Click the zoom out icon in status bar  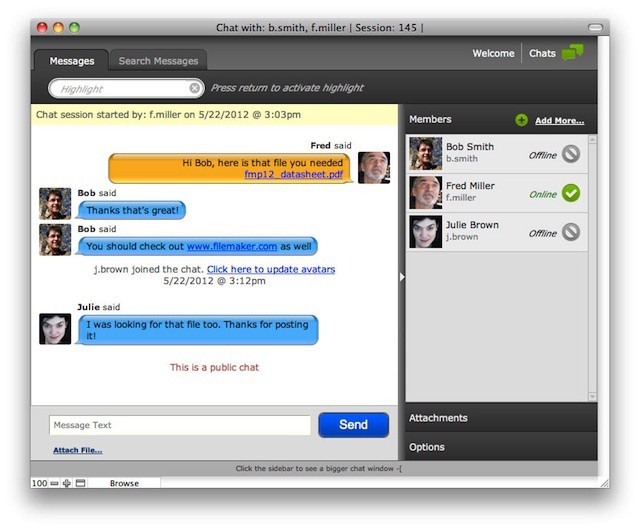[x=55, y=484]
